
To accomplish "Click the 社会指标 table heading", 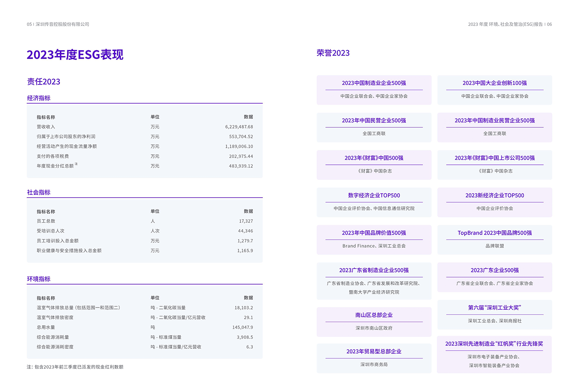I will 39,192.
